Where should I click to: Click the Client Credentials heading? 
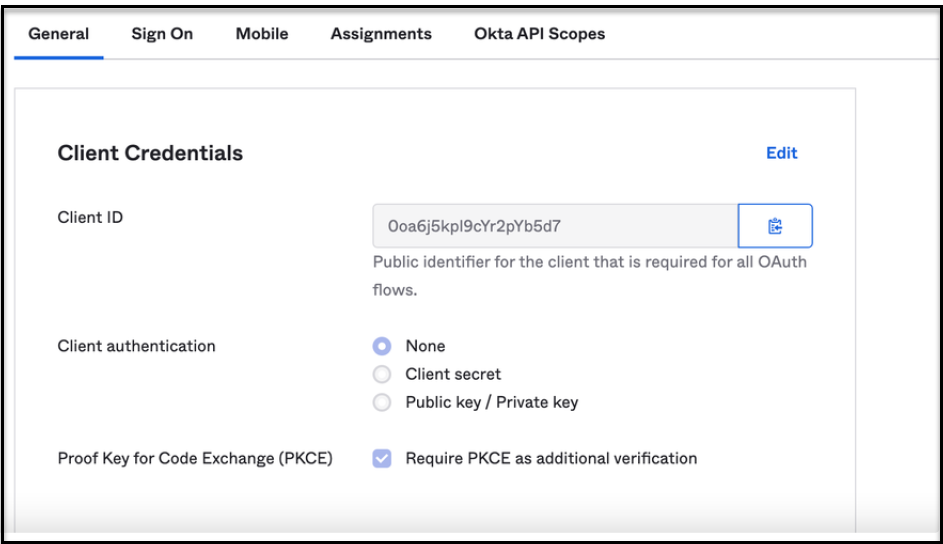tap(150, 153)
